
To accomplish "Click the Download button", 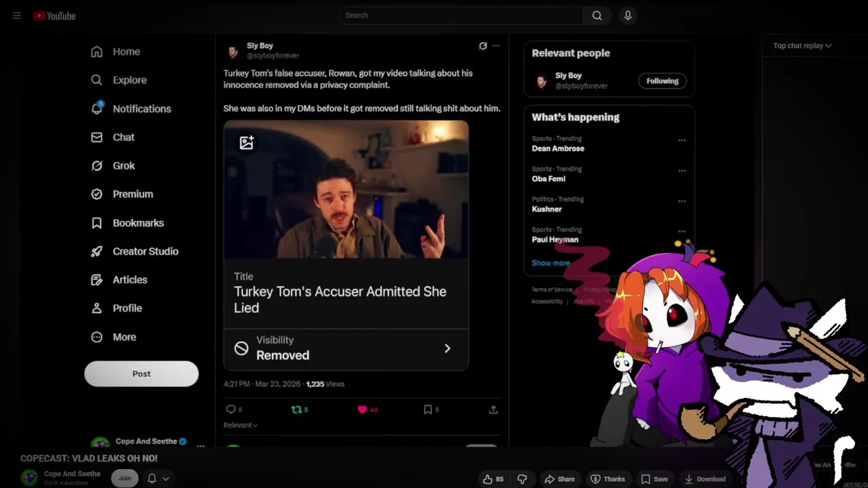I will pyautogui.click(x=705, y=479).
